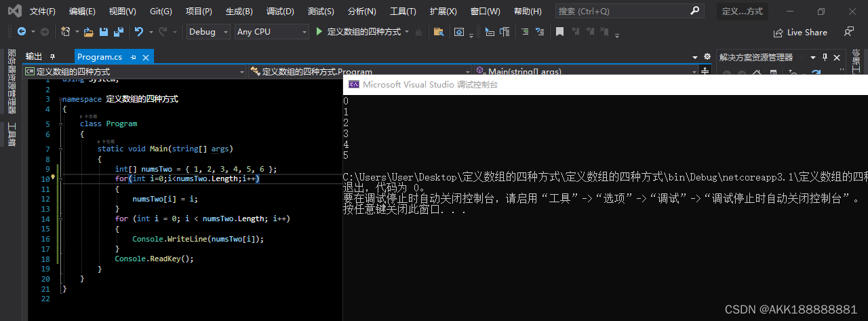Uncomment the selected lines

coord(541,32)
